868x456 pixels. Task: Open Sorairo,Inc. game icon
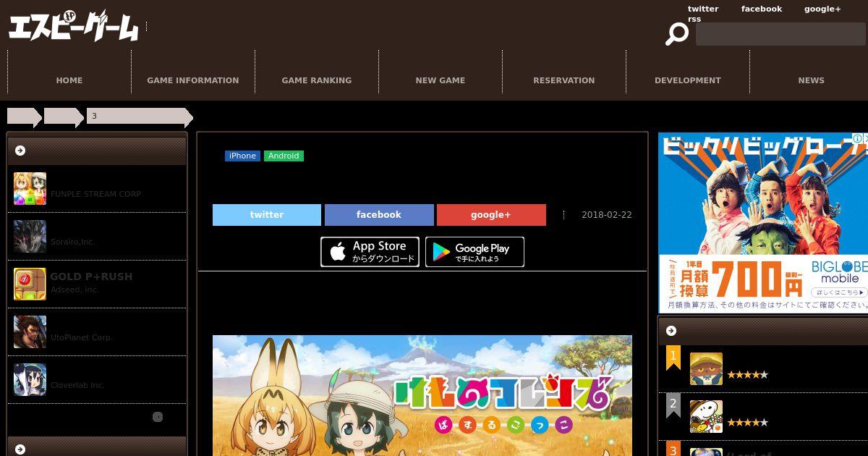click(x=30, y=237)
